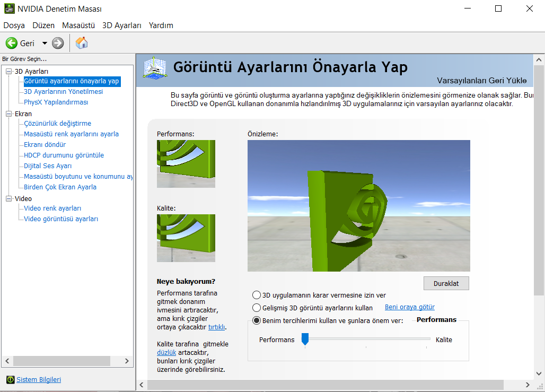Click the page header 3D cube icon
Image resolution: width=545 pixels, height=392 pixels.
156,69
